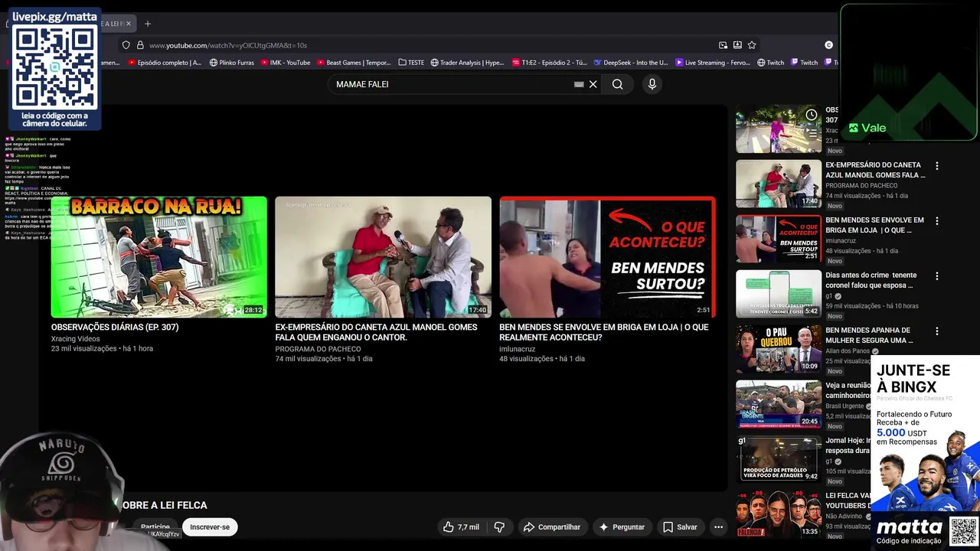Open the Plinko Furras bookmark
The height and width of the screenshot is (551, 980).
click(x=232, y=63)
